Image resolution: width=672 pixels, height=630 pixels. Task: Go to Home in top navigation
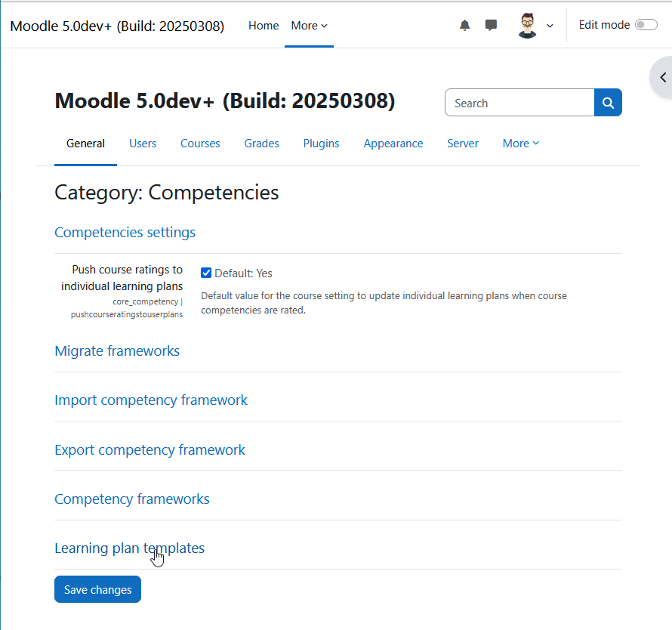click(x=264, y=26)
